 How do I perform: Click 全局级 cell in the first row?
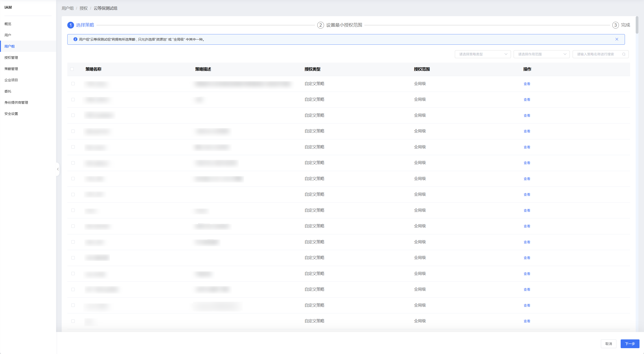pyautogui.click(x=420, y=84)
